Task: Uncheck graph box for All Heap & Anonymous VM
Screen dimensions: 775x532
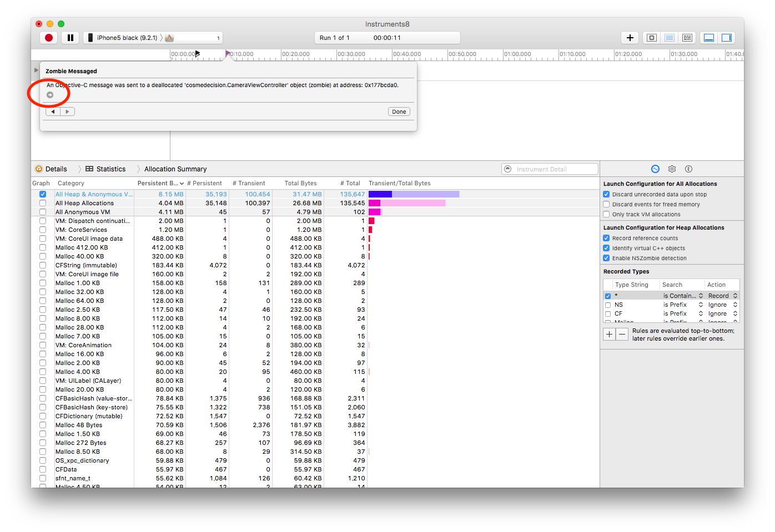Action: [x=43, y=194]
